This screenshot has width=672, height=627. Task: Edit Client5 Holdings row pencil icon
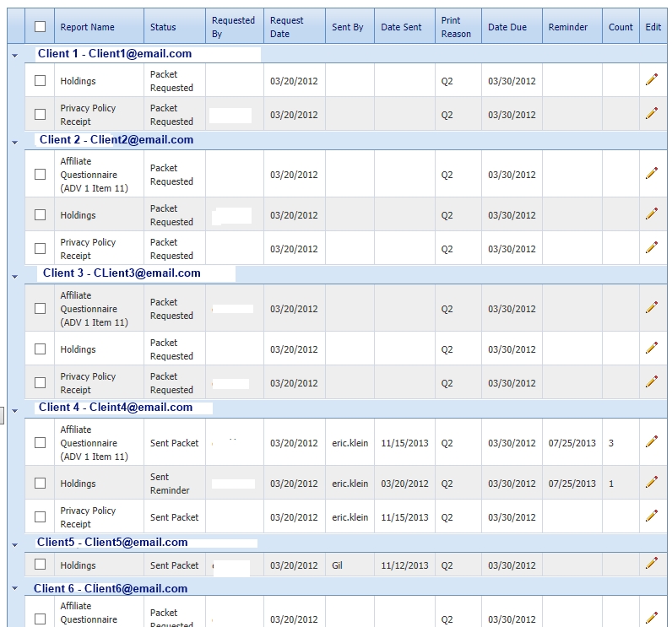point(652,564)
